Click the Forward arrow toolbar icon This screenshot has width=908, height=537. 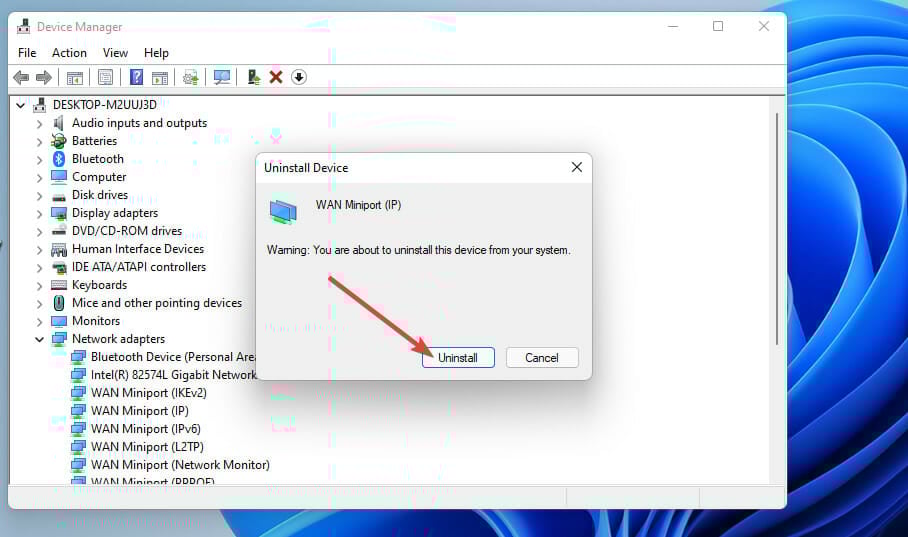[x=43, y=77]
